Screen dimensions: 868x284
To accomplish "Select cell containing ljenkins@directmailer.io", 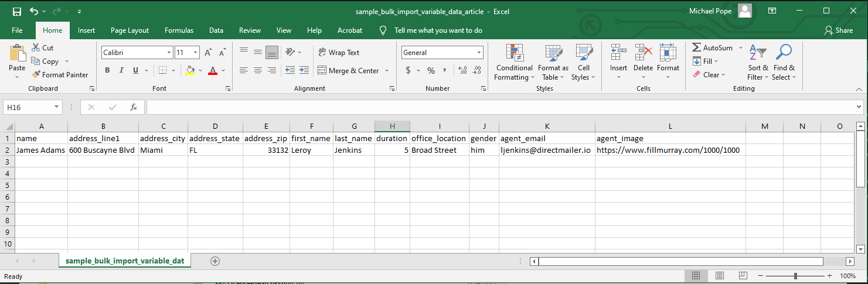I will (x=546, y=150).
